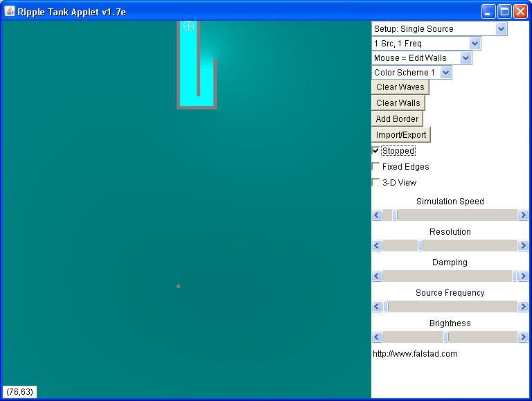Click the wave source crosshair marker
This screenshot has width=532, height=401.
[x=188, y=26]
